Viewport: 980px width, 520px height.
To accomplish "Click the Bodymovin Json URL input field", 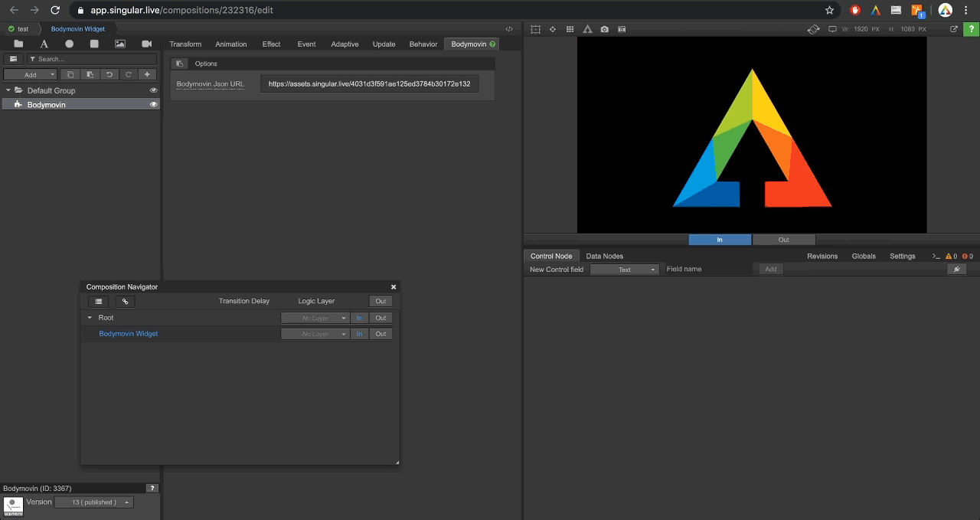I will coord(369,83).
